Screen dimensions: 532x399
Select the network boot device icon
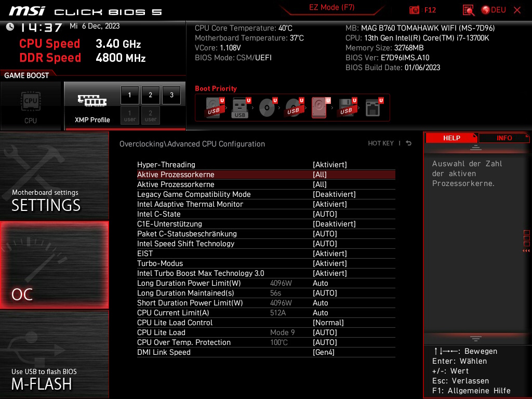374,108
